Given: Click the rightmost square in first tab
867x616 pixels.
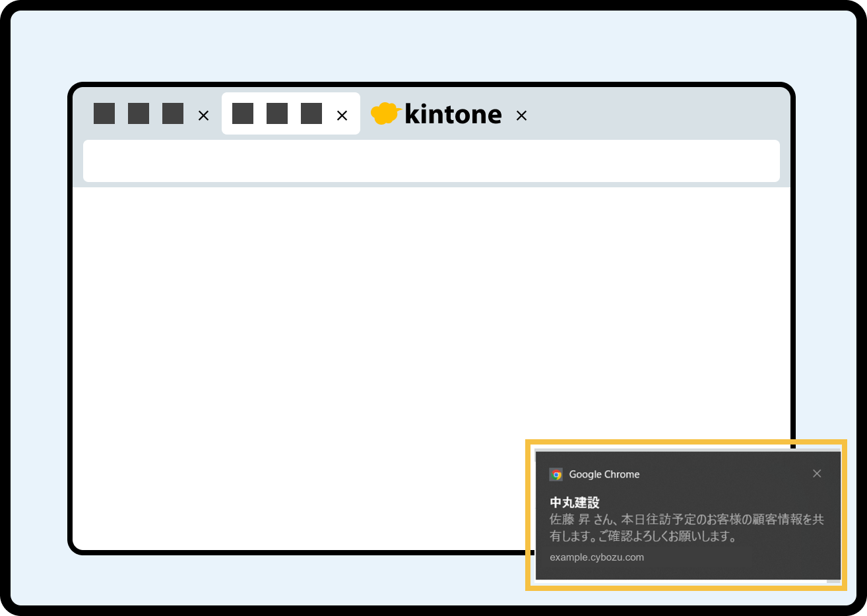Looking at the screenshot, I should point(173,113).
